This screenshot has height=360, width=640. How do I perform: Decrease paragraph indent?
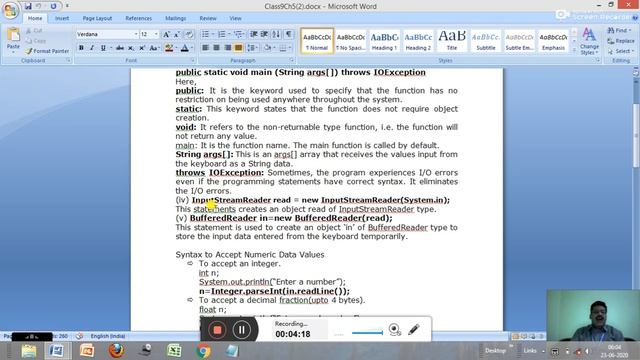[253, 34]
